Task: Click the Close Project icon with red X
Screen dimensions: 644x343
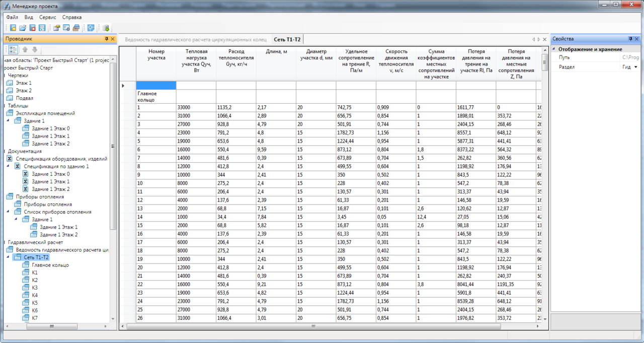Action: pyautogui.click(x=33, y=28)
